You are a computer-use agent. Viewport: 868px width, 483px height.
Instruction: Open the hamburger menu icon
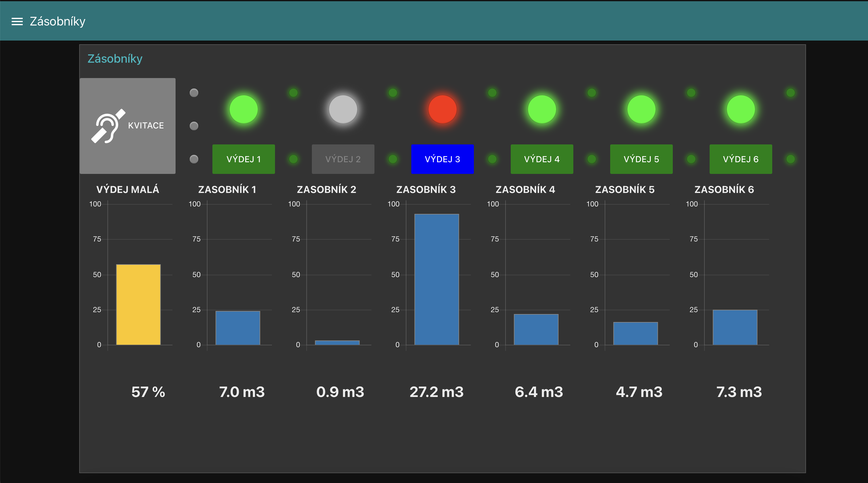click(x=17, y=22)
